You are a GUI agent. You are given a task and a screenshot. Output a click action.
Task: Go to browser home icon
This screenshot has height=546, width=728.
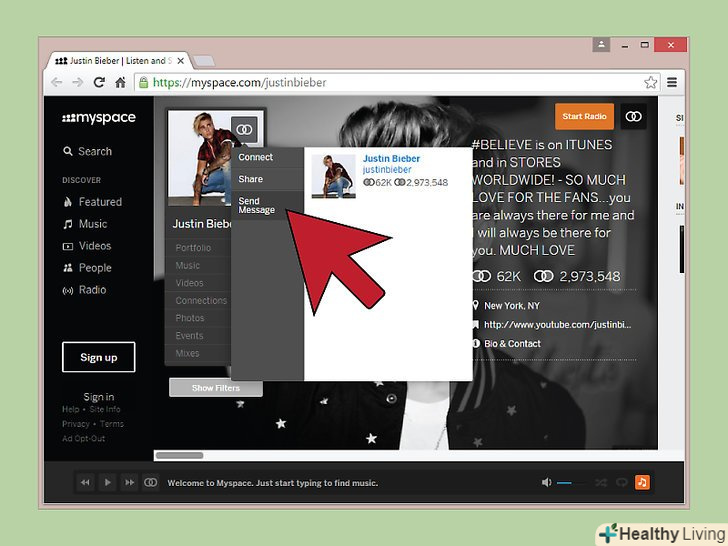point(120,83)
